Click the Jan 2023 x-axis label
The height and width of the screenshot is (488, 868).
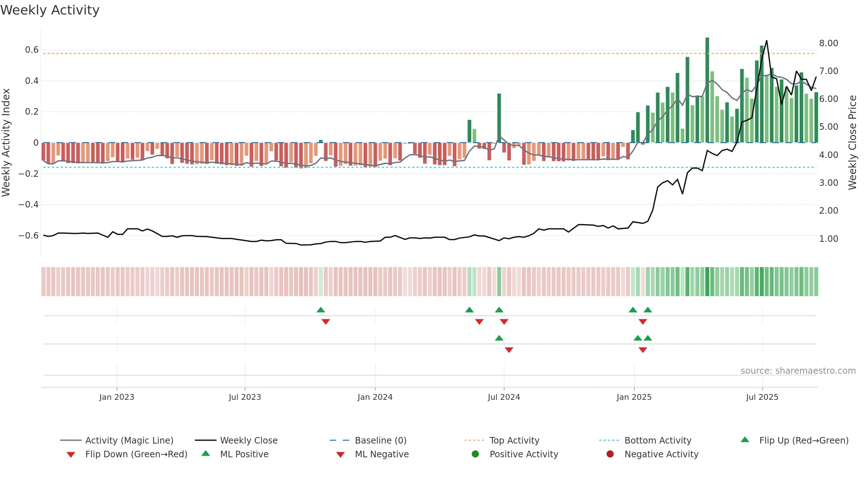(117, 397)
